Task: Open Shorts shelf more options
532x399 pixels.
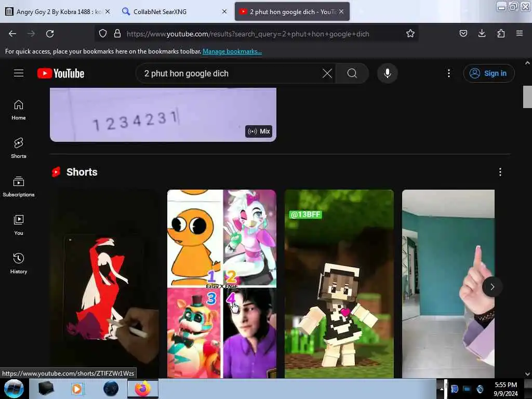Action: pyautogui.click(x=500, y=172)
